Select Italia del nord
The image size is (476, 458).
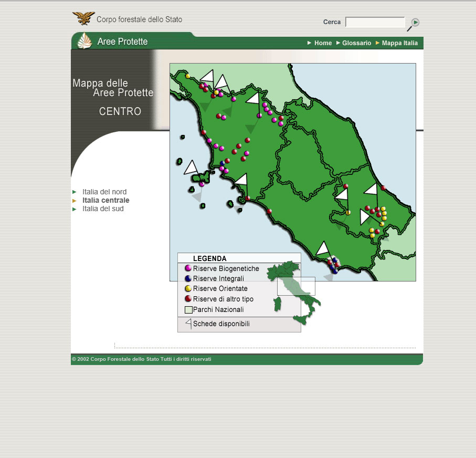pyautogui.click(x=104, y=192)
